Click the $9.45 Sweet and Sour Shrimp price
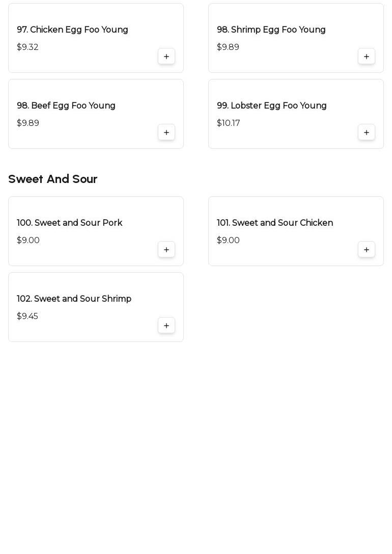 coord(27,316)
